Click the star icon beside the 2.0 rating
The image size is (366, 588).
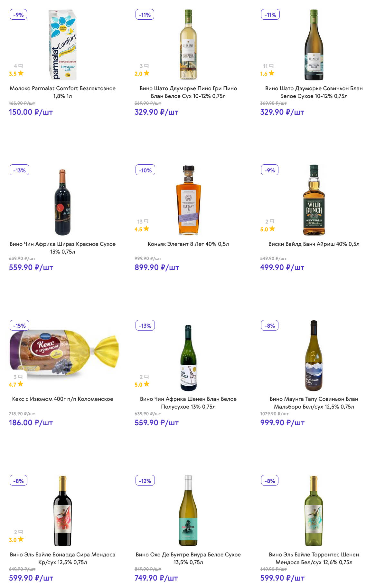(146, 73)
